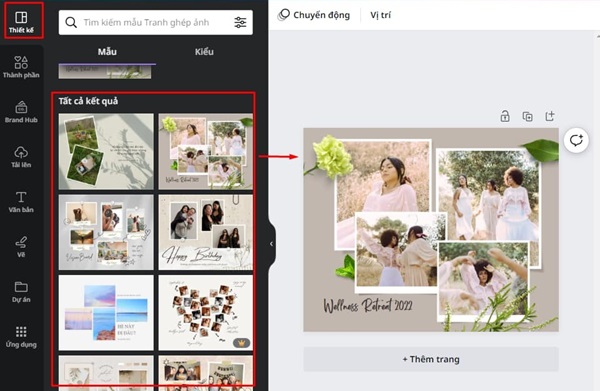Select the Vision Board collage template

click(x=106, y=232)
